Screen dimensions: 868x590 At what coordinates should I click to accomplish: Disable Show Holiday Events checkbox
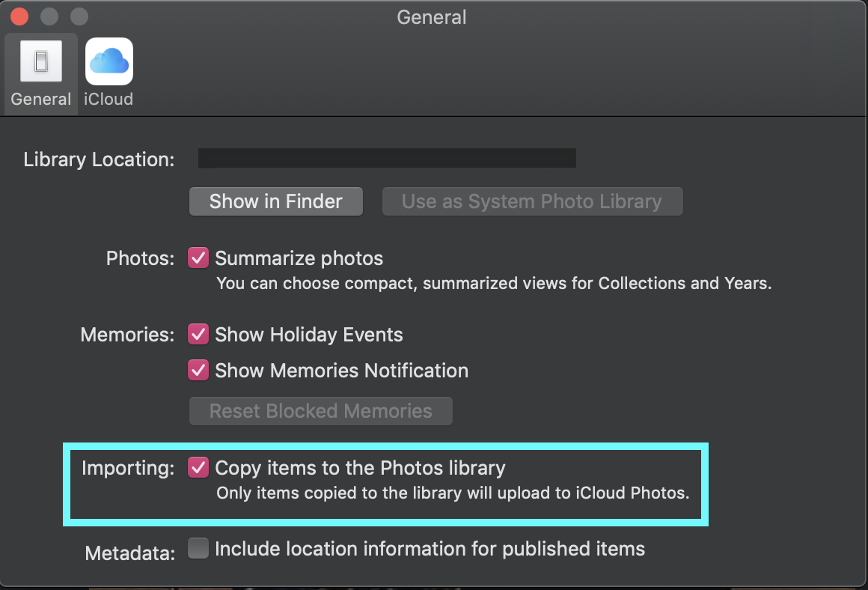pyautogui.click(x=198, y=334)
